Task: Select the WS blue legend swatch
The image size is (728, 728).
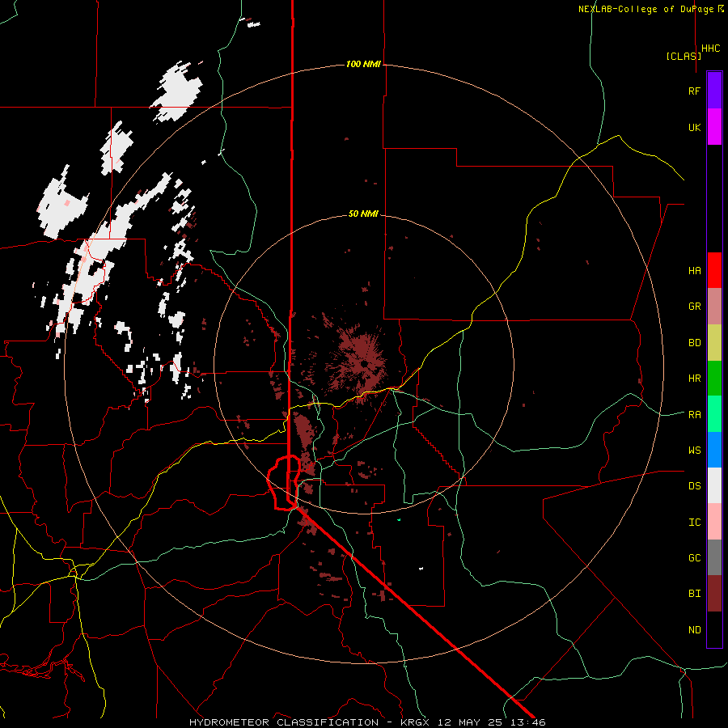Action: (714, 450)
